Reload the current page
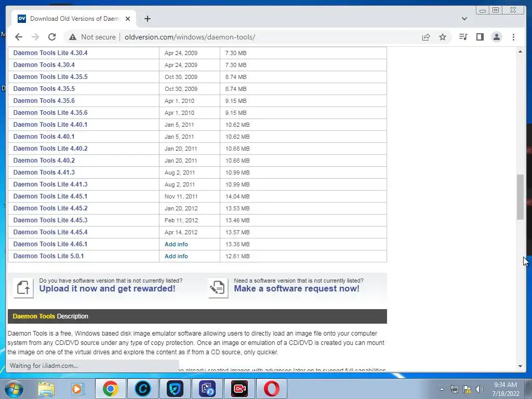Image resolution: width=532 pixels, height=399 pixels. point(52,37)
